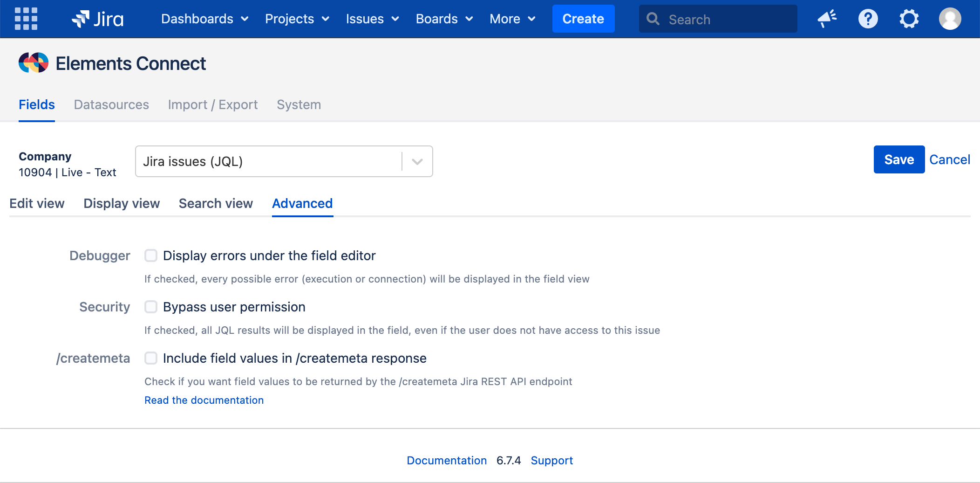Image resolution: width=980 pixels, height=483 pixels.
Task: Open the Dashboards dropdown menu
Action: [x=204, y=19]
